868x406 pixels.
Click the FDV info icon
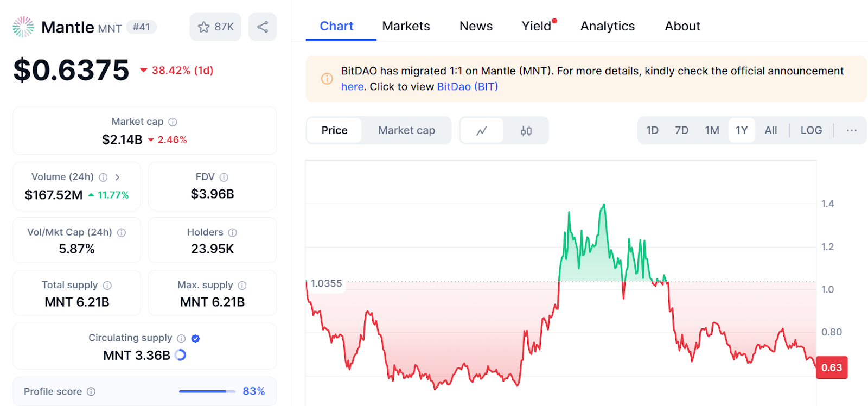[x=224, y=177]
